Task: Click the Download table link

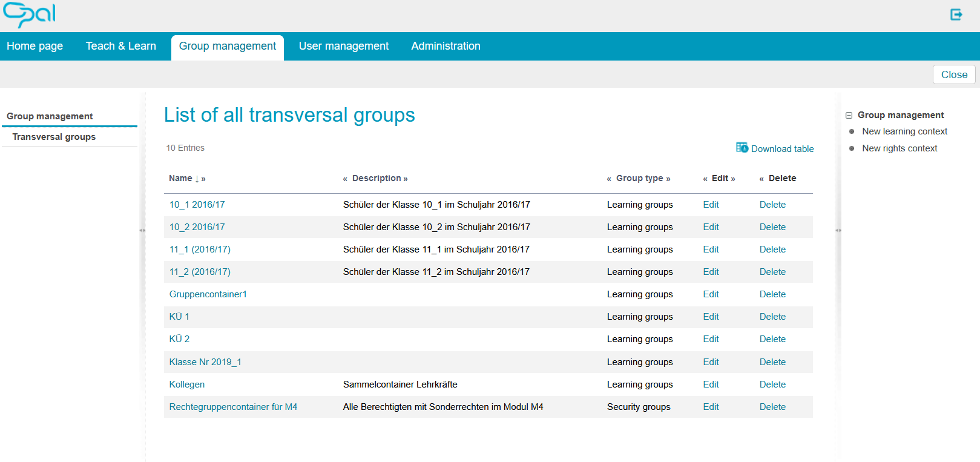Action: (782, 149)
